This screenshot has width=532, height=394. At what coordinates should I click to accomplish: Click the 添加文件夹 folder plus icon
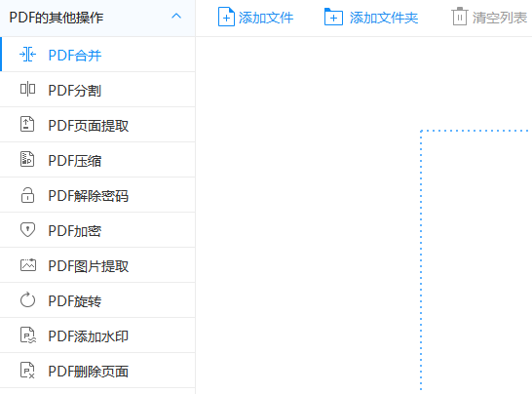tap(333, 17)
